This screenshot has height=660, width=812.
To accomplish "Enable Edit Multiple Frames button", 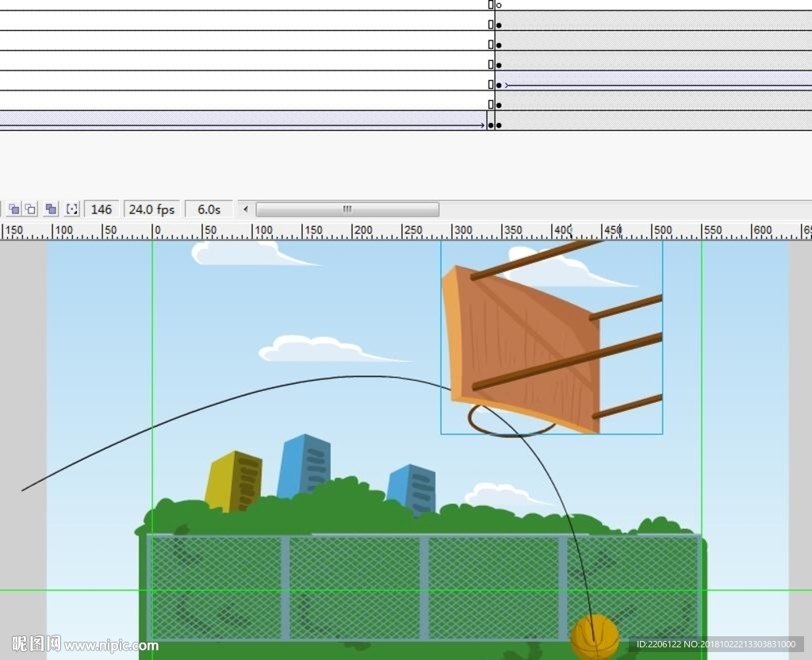I will click(x=51, y=209).
